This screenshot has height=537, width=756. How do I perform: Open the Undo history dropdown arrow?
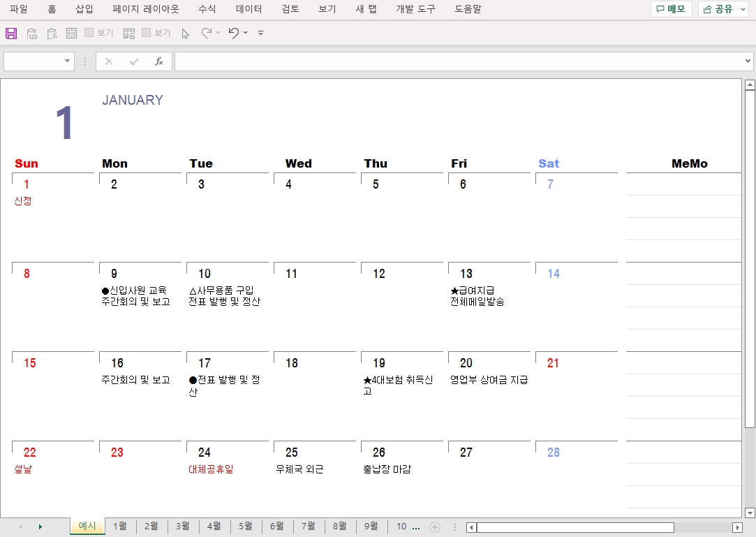point(246,32)
